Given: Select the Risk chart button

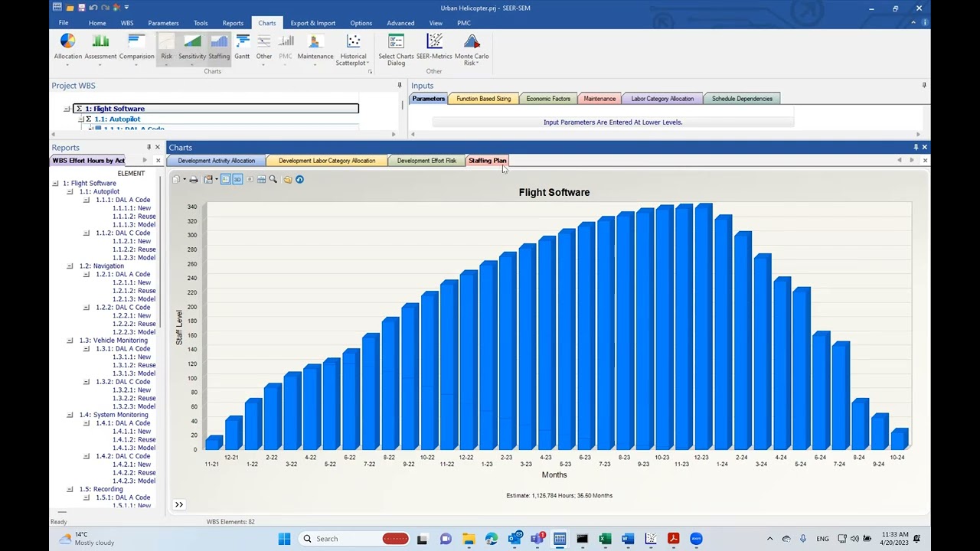Looking at the screenshot, I should [x=166, y=47].
